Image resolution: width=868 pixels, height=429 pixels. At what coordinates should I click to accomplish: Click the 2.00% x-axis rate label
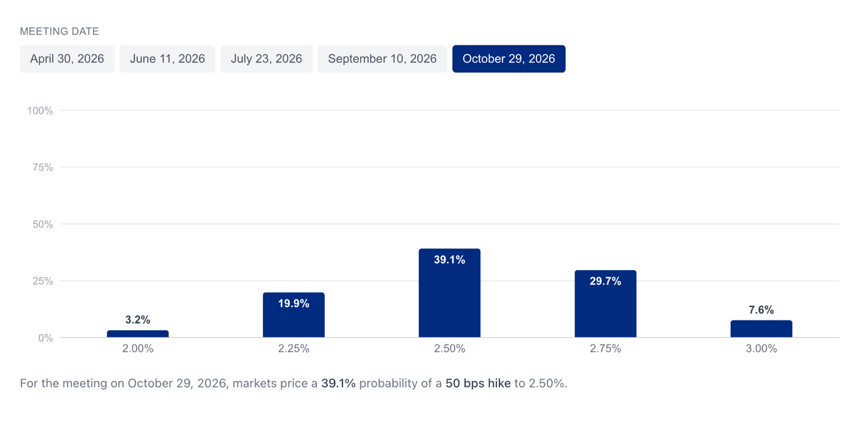click(138, 349)
